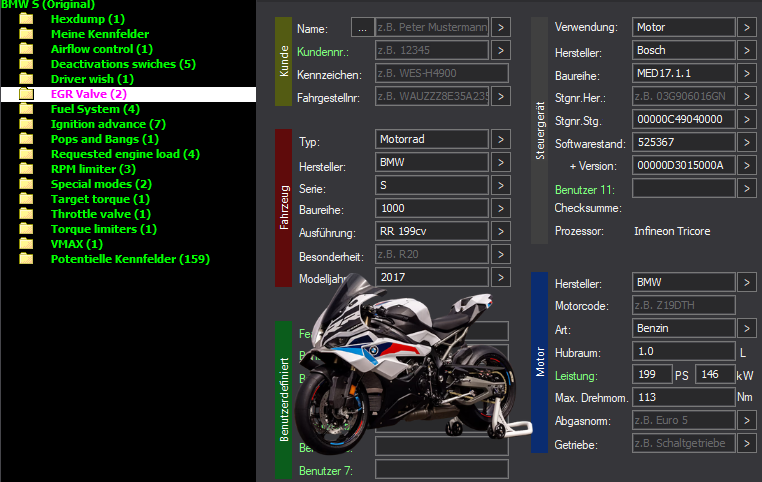Click arrow beside Verwendung Motor
The height and width of the screenshot is (482, 762).
(x=747, y=27)
